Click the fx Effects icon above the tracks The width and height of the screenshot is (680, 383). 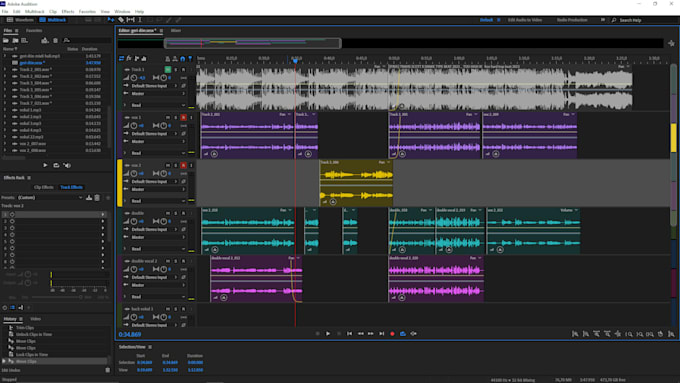click(129, 59)
